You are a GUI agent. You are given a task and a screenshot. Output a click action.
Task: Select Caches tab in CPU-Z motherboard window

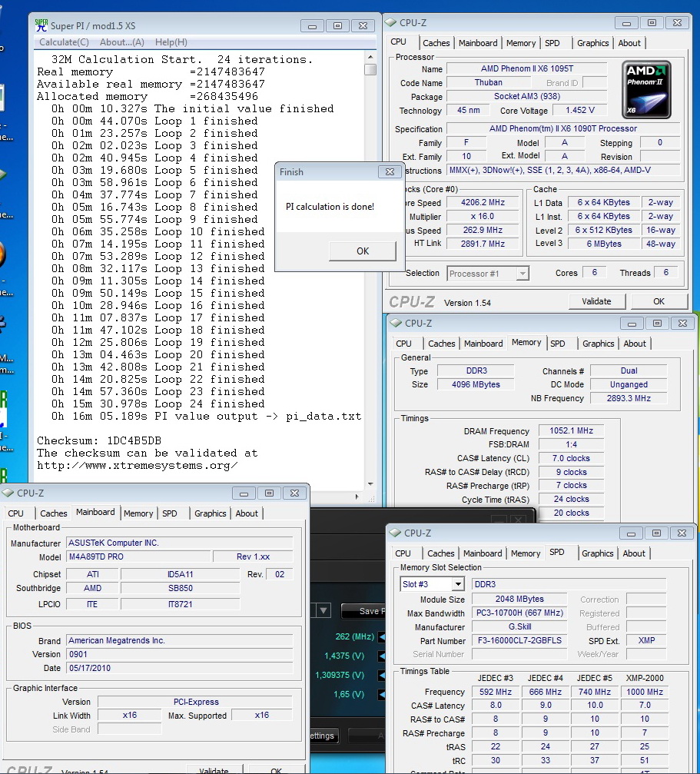click(x=53, y=513)
